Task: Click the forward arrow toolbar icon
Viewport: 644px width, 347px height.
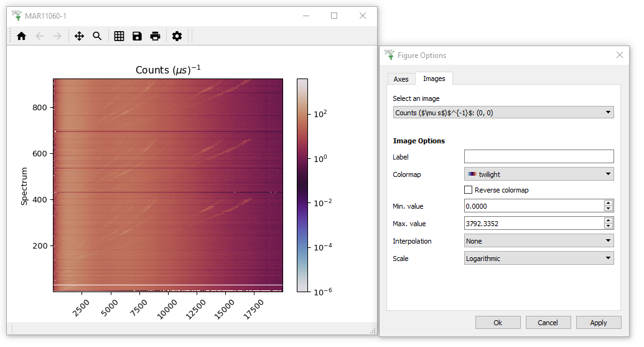Action: 57,36
